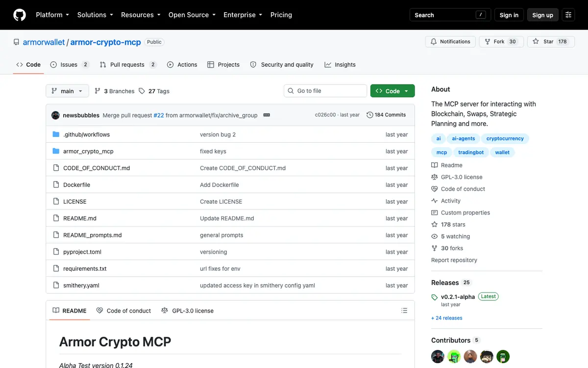Click the Notifications button

click(x=450, y=42)
